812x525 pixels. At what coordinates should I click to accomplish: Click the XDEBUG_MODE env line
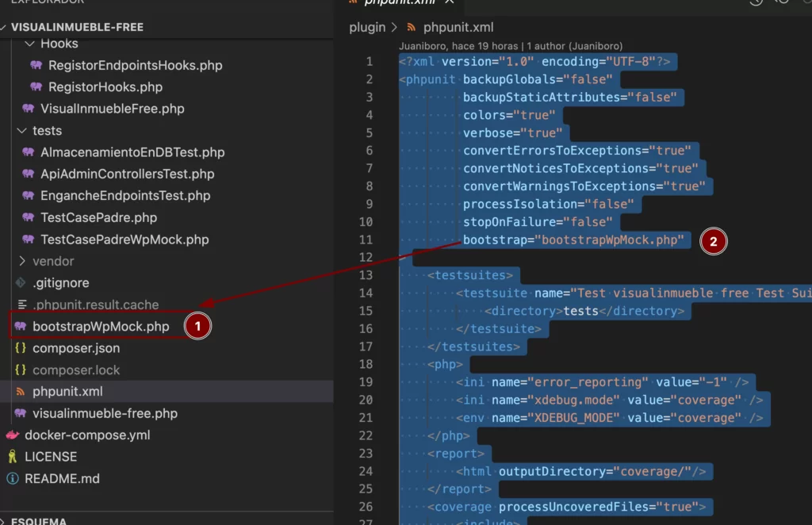coord(610,418)
